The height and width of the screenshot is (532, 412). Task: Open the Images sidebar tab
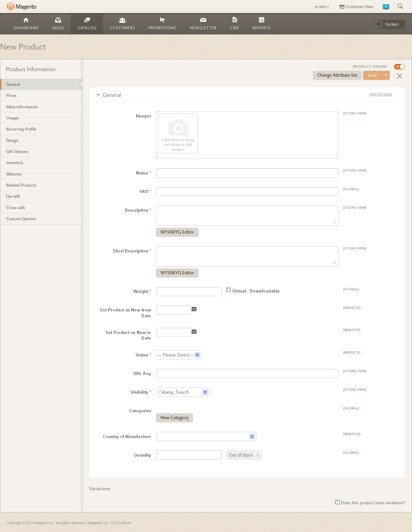pyautogui.click(x=41, y=118)
